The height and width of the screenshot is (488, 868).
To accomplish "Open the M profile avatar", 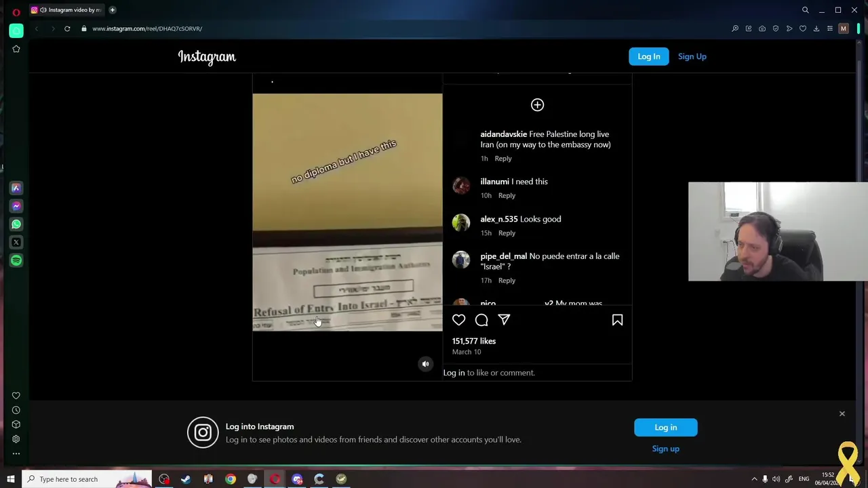I will click(844, 28).
